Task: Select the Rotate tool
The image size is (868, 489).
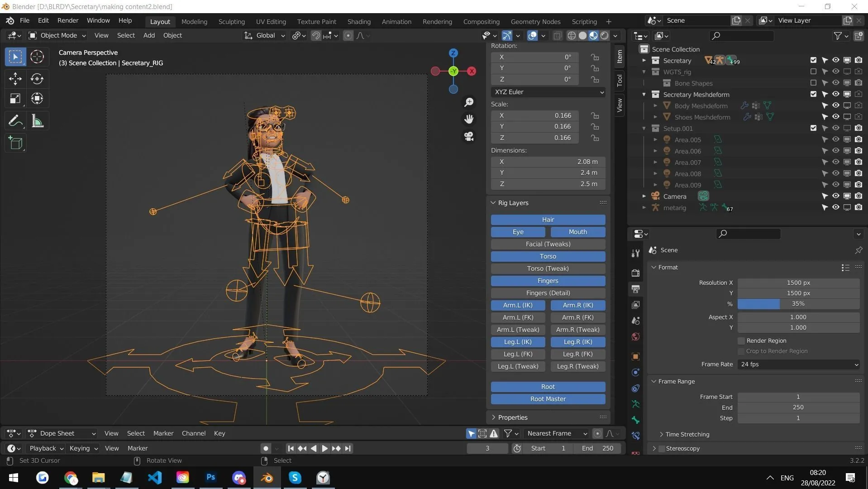Action: (x=37, y=78)
